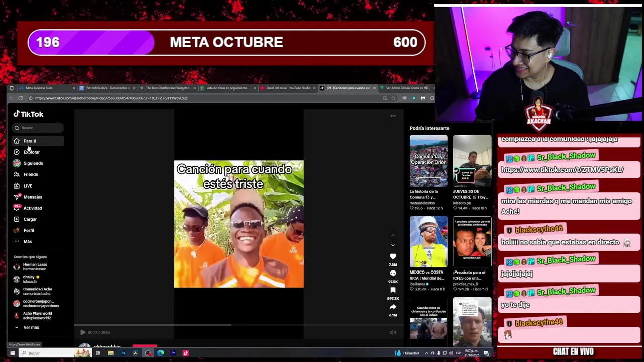Click the Canción para cuando estés triste video
The image size is (644, 362).
point(239,224)
